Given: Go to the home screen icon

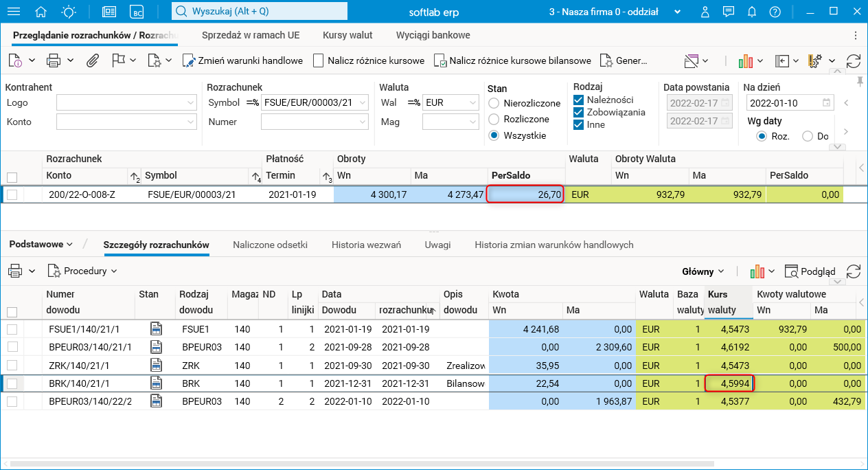Looking at the screenshot, I should (x=41, y=12).
